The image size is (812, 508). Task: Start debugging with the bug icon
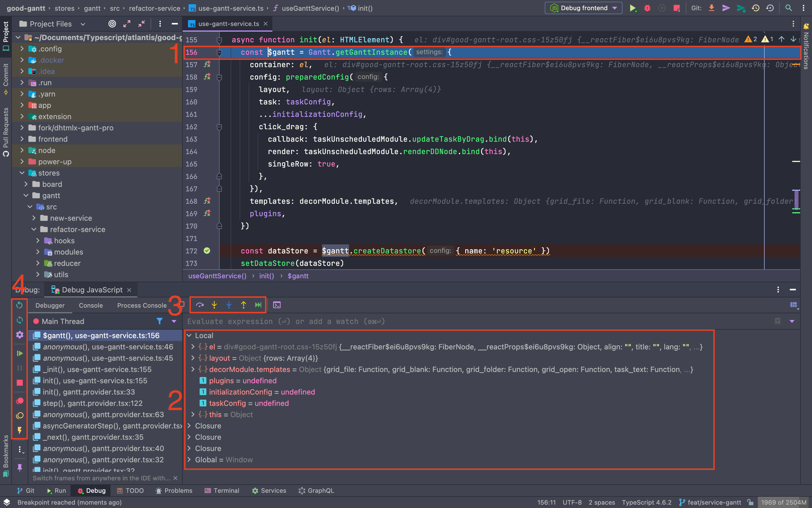coord(647,8)
